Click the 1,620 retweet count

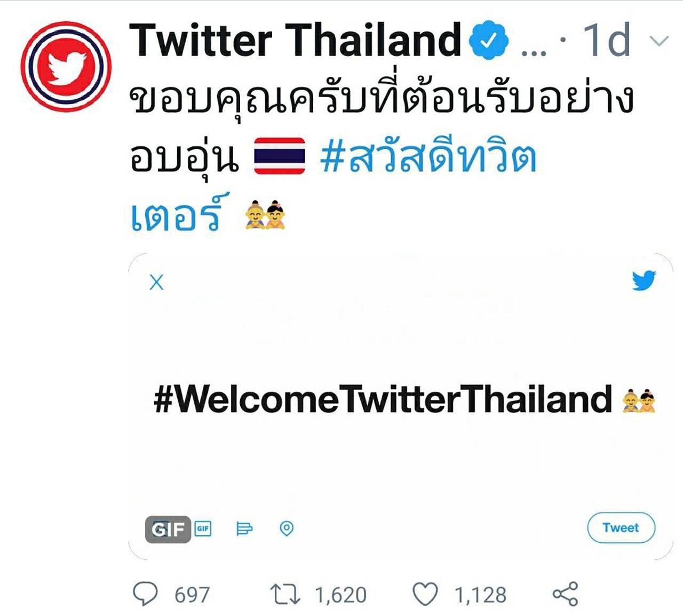(x=340, y=595)
